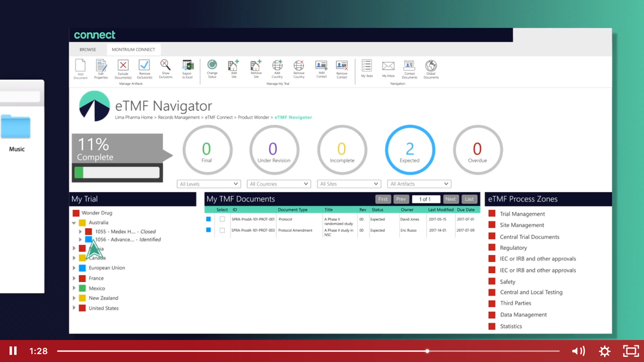Viewport: 644px width, 362px height.
Task: Open the All Levels dropdown
Action: (209, 184)
